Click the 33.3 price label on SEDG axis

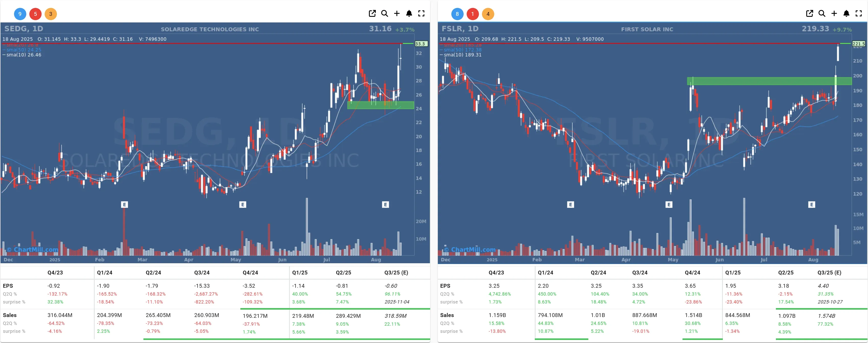(421, 44)
